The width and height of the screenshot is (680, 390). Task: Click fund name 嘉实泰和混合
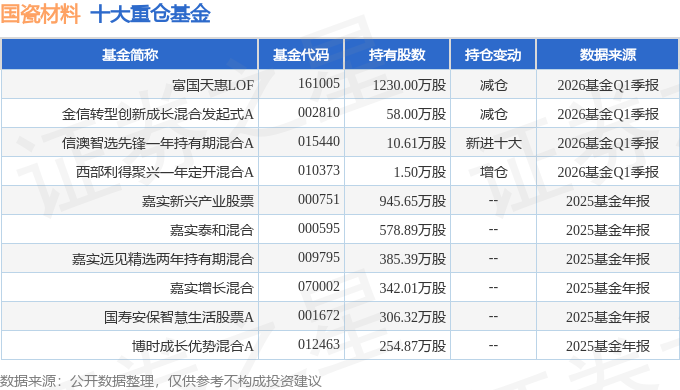pyautogui.click(x=212, y=230)
